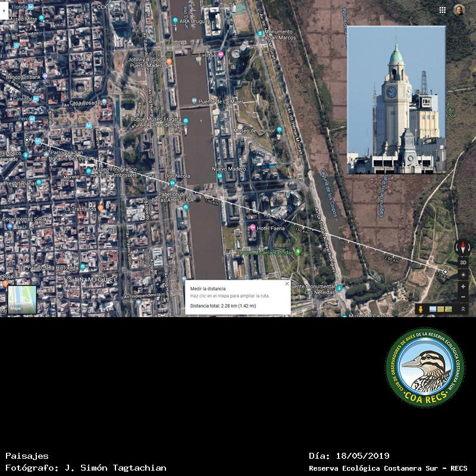Click the Hotel Faena pin
This screenshot has width=476, height=476.
pos(252,228)
